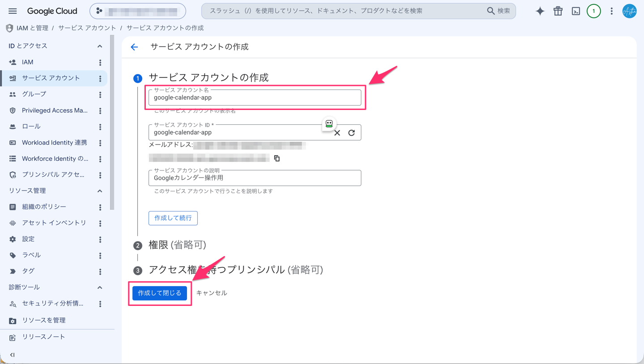Select サービス アカウント in the sidebar
Viewport: 644px width, 364px height.
(x=54, y=78)
